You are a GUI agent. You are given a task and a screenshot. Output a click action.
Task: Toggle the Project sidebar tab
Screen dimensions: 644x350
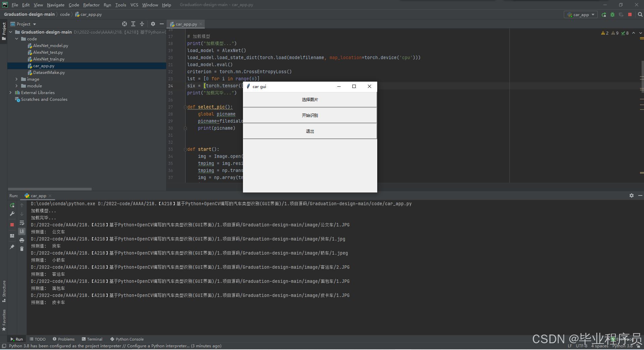pos(4,31)
